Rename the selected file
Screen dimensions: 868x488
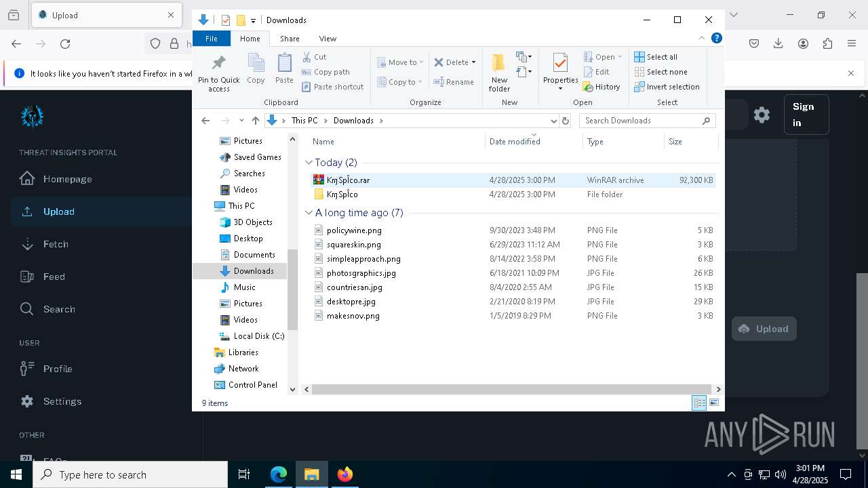[x=454, y=82]
